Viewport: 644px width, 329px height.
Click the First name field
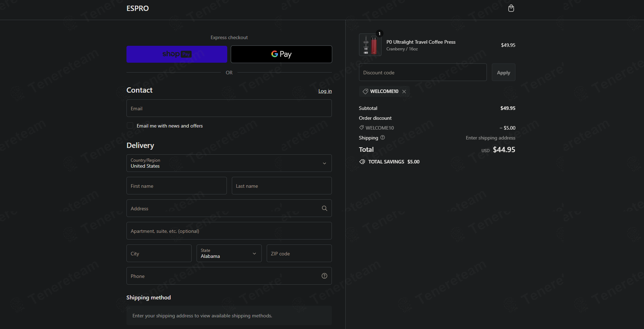177,186
